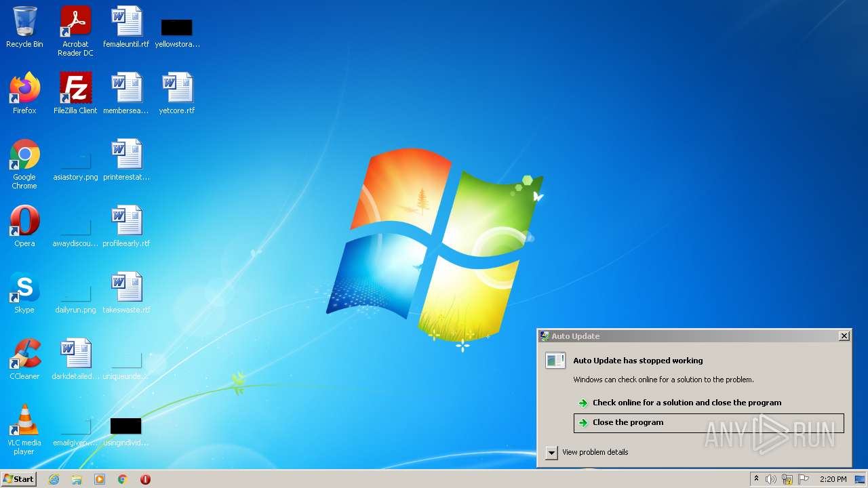Click the Start button
The width and height of the screenshot is (868, 488).
click(19, 479)
